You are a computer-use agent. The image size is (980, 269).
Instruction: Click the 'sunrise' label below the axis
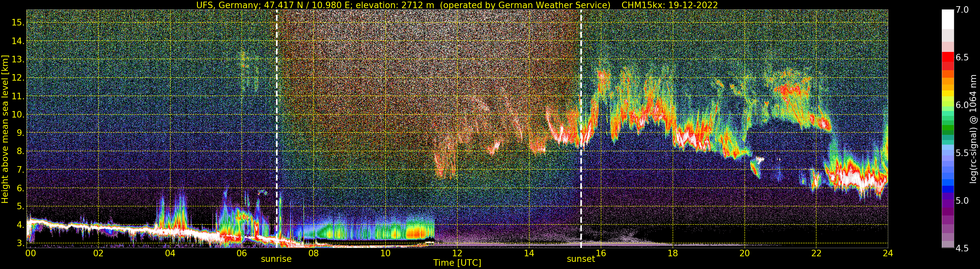click(x=276, y=259)
